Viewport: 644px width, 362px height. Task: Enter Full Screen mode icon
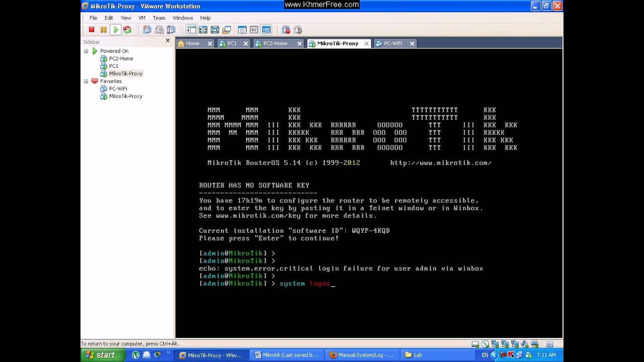pyautogui.click(x=215, y=30)
